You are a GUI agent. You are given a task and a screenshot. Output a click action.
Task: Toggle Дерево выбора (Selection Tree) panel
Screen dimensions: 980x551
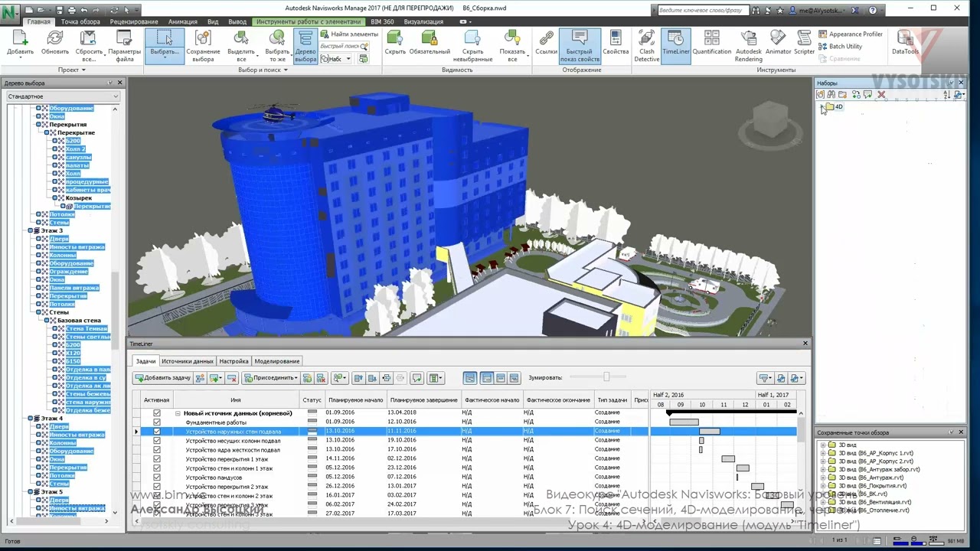click(x=305, y=46)
